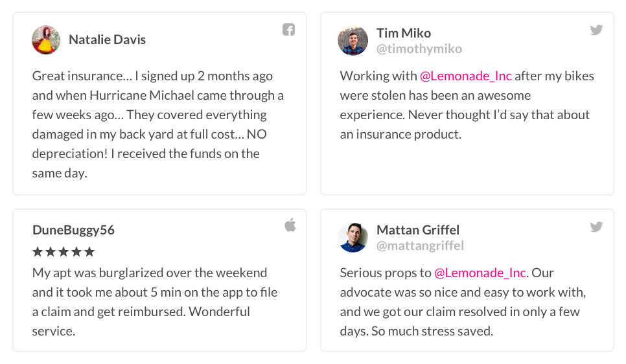Click the stolen bikes tweet text

tap(467, 105)
